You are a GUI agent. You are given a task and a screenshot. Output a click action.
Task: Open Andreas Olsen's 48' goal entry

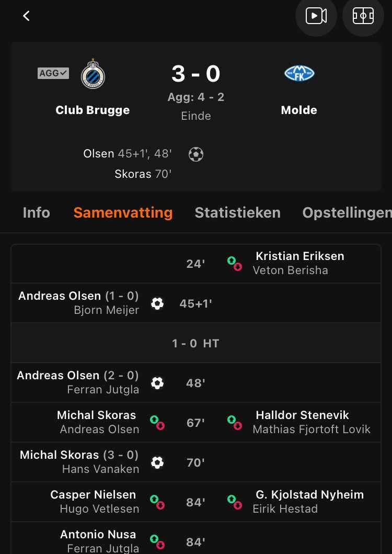tap(196, 382)
